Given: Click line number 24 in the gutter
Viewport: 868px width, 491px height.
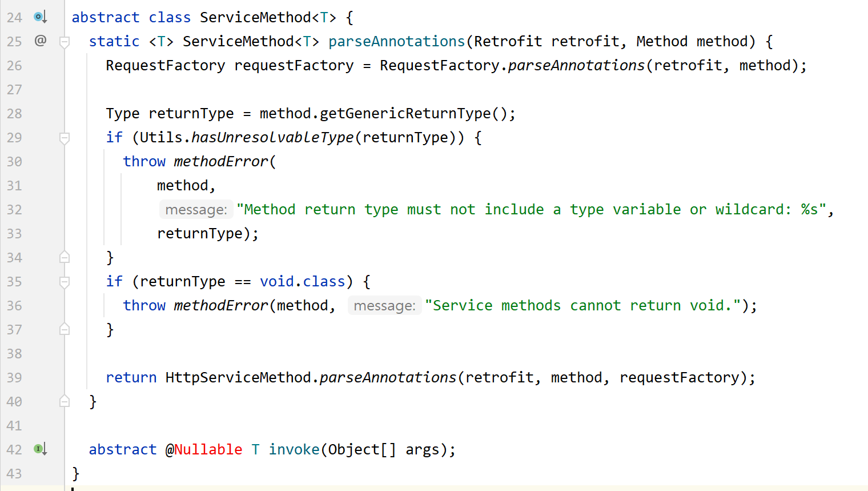Looking at the screenshot, I should (x=14, y=18).
